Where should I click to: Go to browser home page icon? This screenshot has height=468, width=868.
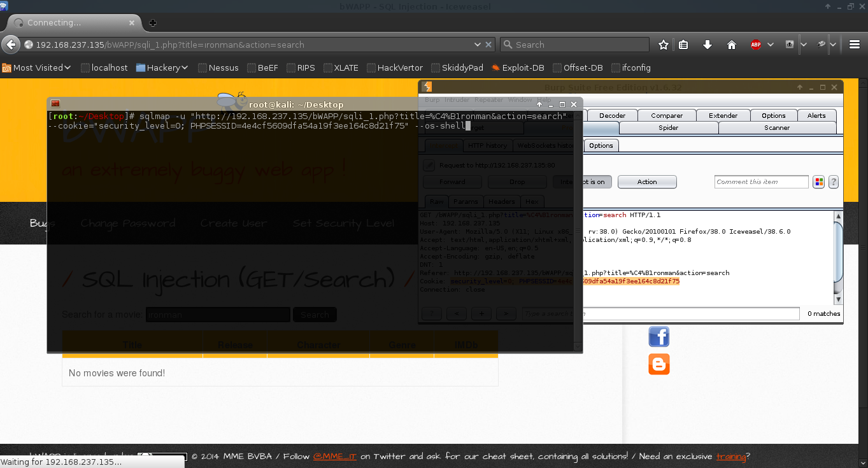732,45
